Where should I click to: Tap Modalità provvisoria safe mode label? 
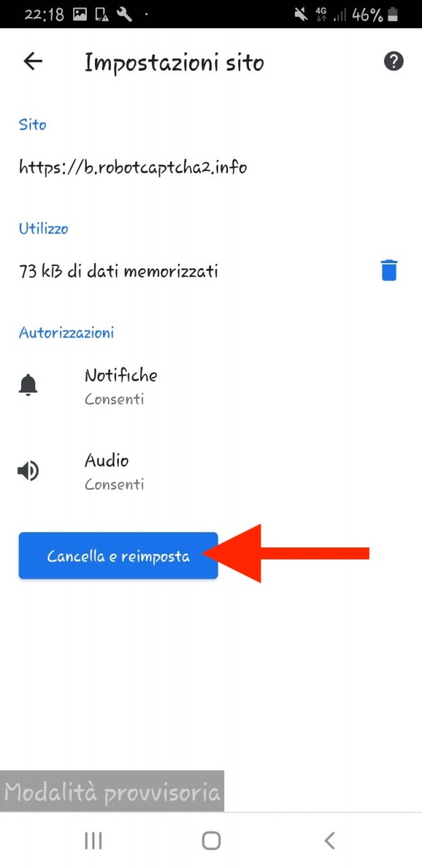[x=112, y=792]
